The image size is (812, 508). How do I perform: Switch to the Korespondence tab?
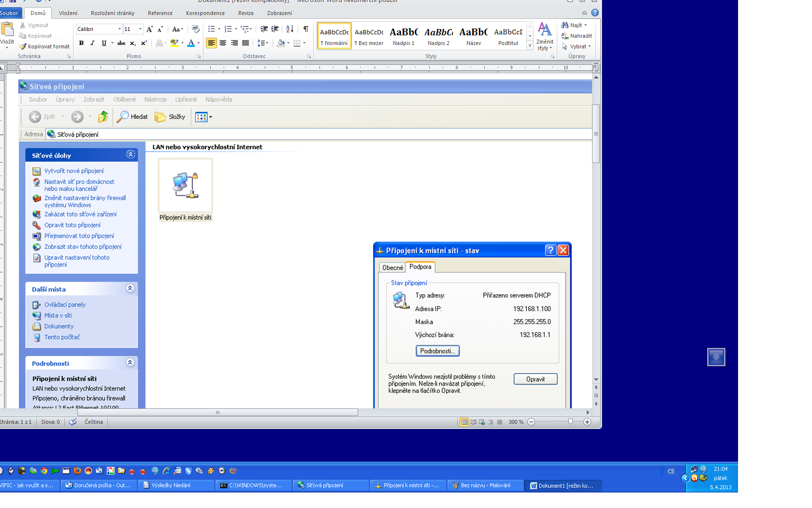point(205,13)
